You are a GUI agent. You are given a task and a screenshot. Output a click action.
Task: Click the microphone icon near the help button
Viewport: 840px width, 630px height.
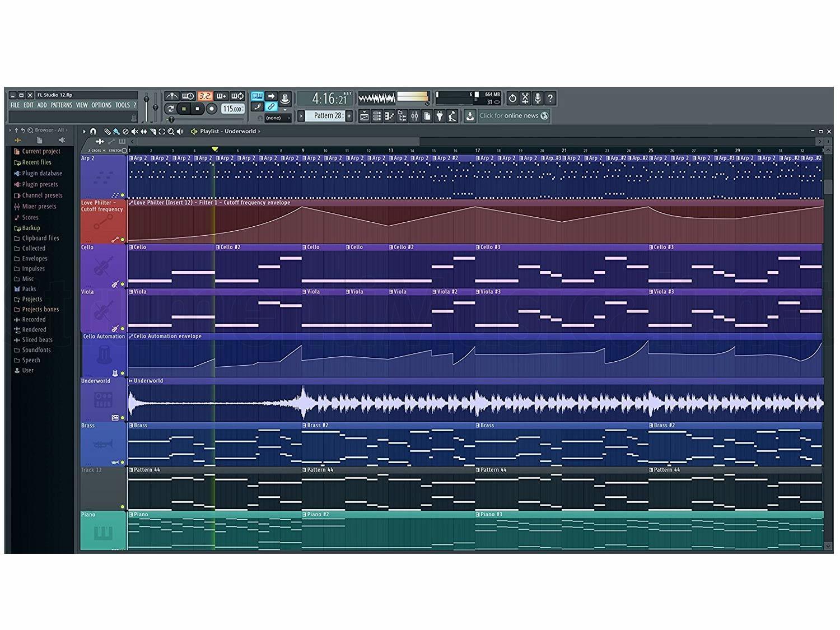coord(538,99)
